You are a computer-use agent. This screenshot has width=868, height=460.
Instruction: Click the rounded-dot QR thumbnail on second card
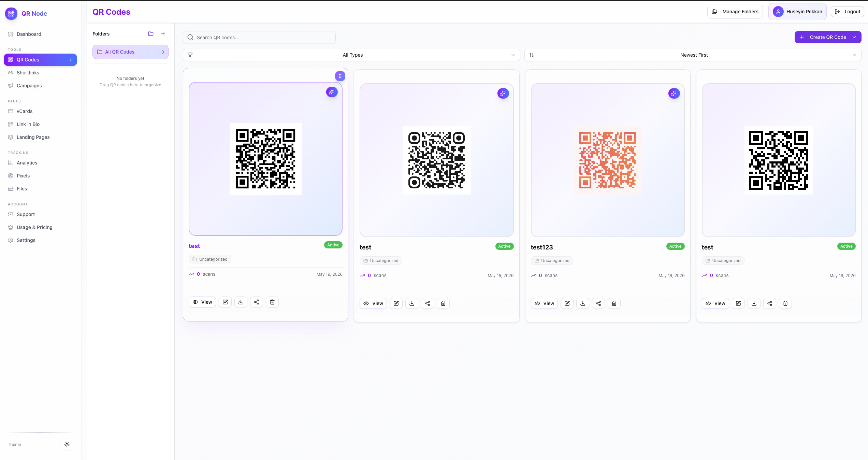click(437, 160)
